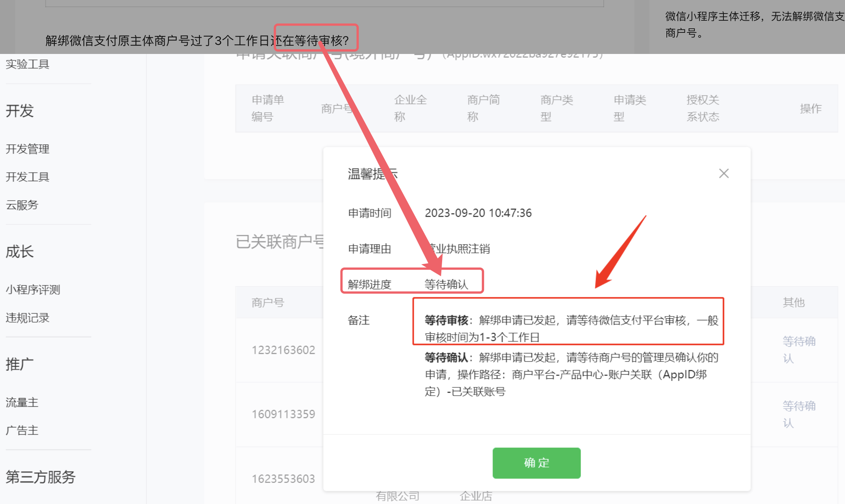The image size is (845, 504).
Task: Click merchant number 1623553603 row
Action: 283,479
